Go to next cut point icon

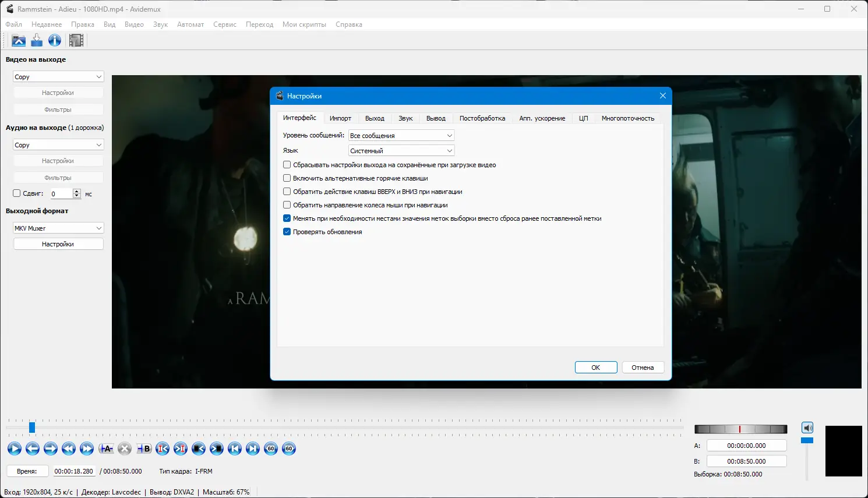[x=181, y=448]
